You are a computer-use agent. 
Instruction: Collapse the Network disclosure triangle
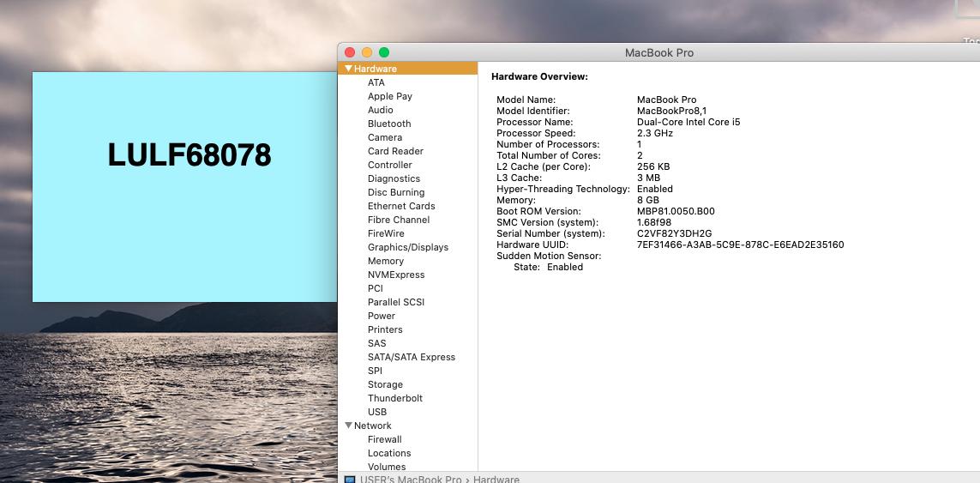[349, 426]
